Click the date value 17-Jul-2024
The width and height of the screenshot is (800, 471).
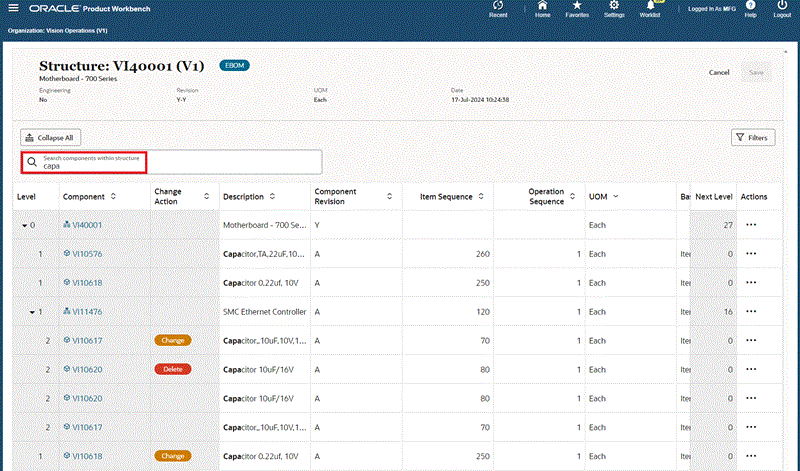480,100
